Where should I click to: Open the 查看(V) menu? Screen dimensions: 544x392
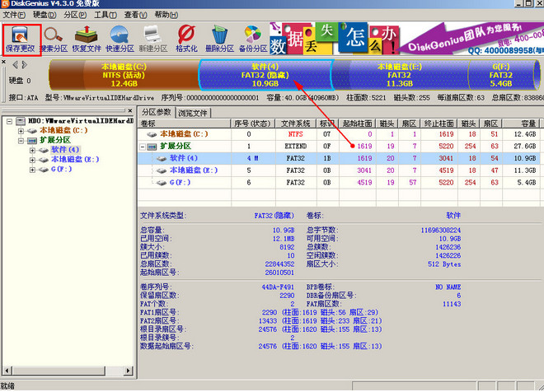coord(136,15)
